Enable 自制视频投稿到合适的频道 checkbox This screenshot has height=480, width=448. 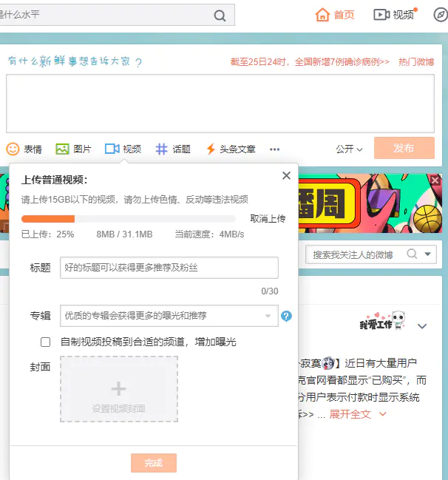[x=45, y=342]
